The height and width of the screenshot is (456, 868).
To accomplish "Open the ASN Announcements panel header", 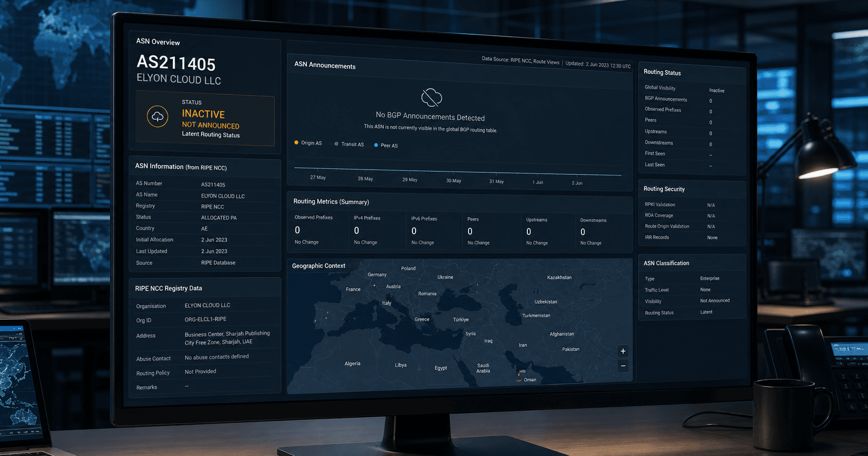I will pos(325,65).
